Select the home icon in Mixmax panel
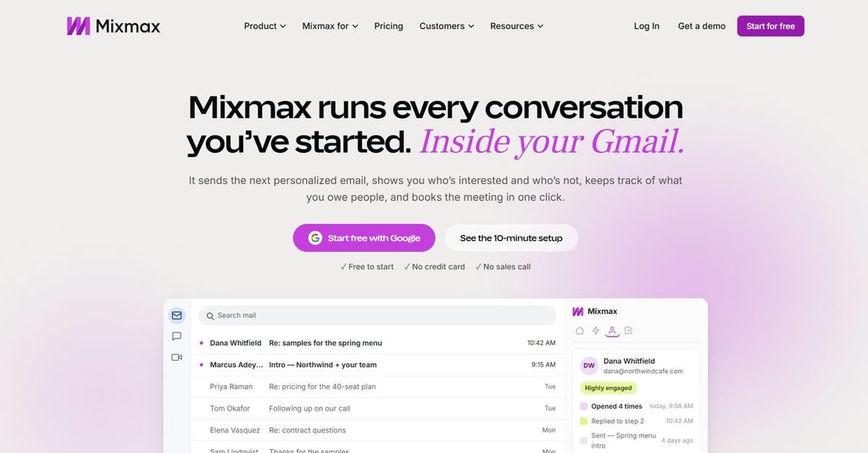The height and width of the screenshot is (453, 868). point(580,331)
